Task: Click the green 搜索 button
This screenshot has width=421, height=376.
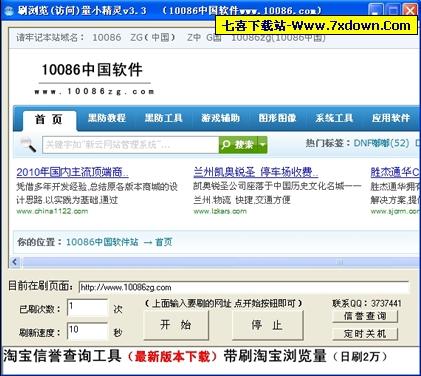Action: 239,145
